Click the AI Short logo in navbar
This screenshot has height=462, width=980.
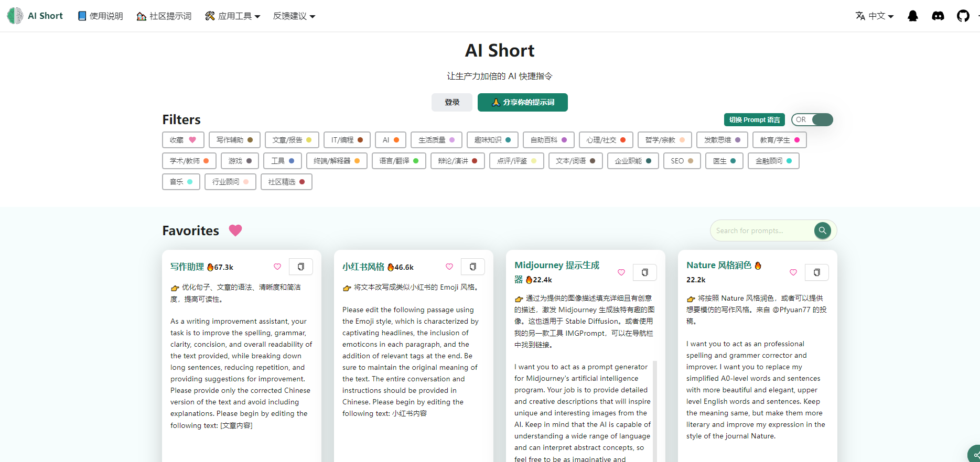pyautogui.click(x=35, y=16)
